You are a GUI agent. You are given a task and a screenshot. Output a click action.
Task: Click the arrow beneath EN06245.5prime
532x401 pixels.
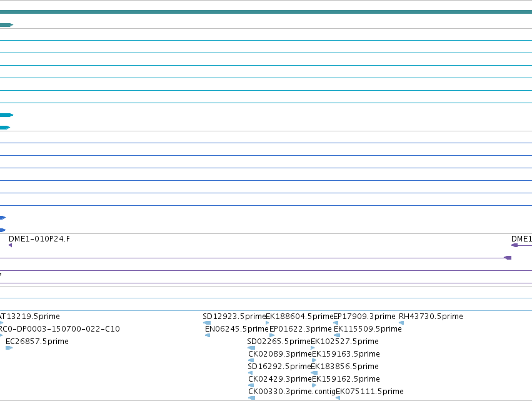[x=208, y=335]
